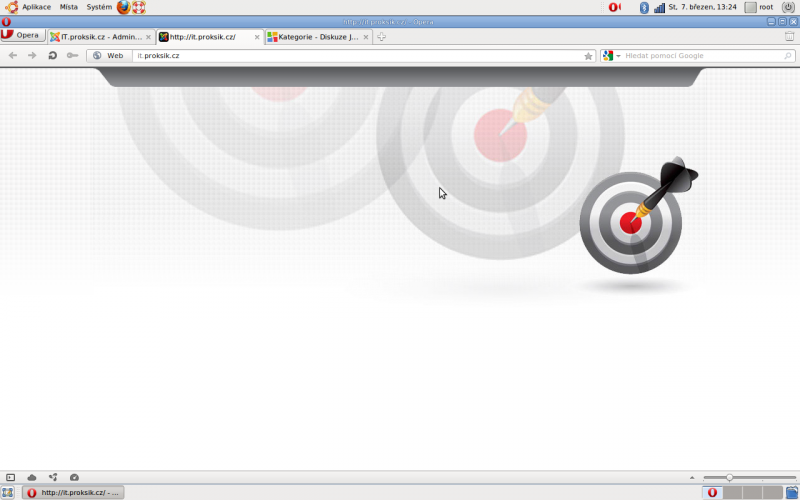Launch Firefox from the top panel
The image size is (800, 500).
tap(123, 7)
